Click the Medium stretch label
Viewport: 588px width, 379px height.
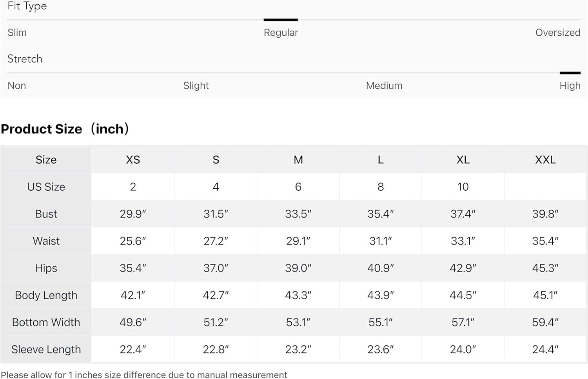(x=384, y=86)
